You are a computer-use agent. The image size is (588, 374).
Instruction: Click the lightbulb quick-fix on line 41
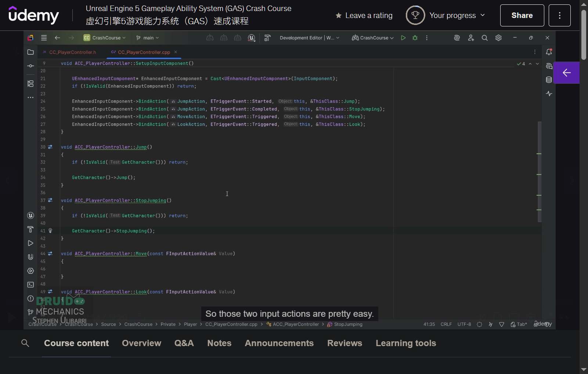point(50,231)
